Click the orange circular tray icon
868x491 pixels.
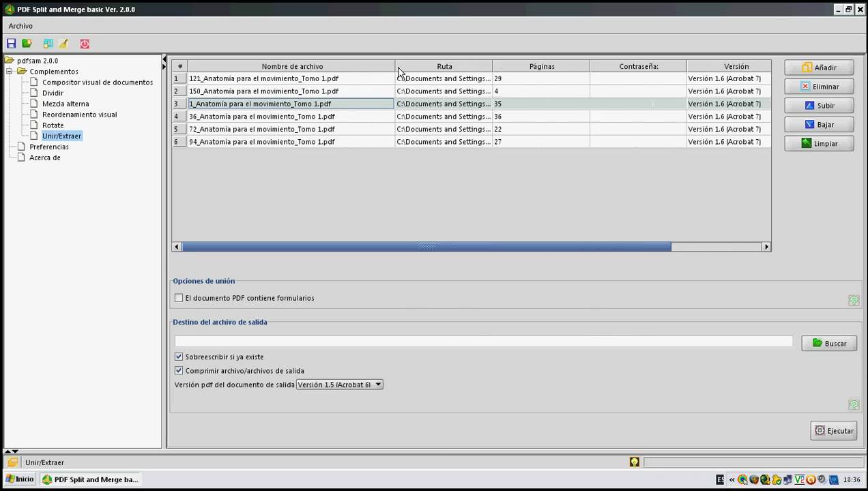coord(811,479)
